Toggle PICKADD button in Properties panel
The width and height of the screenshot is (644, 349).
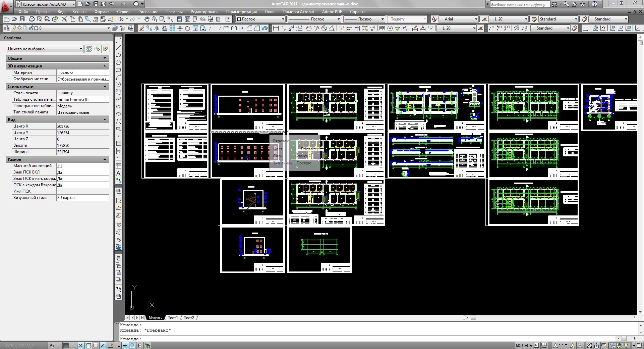[89, 49]
